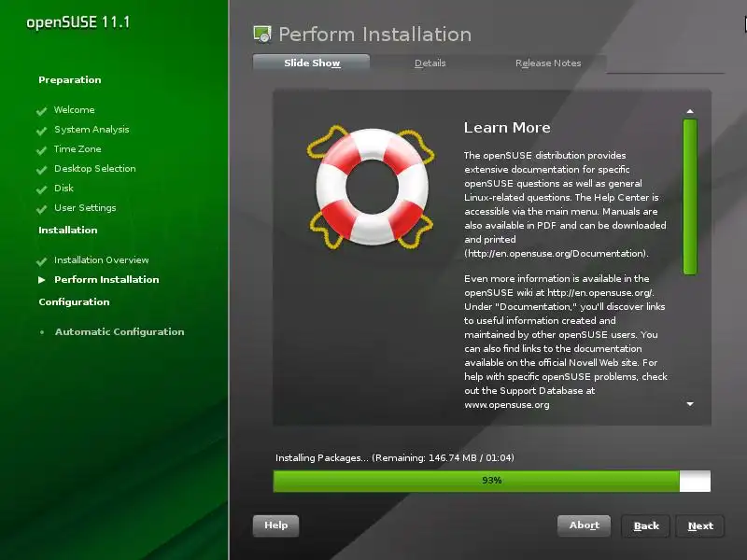Click the checkmark beside Disk
Screen dimensions: 747x560
click(x=42, y=189)
